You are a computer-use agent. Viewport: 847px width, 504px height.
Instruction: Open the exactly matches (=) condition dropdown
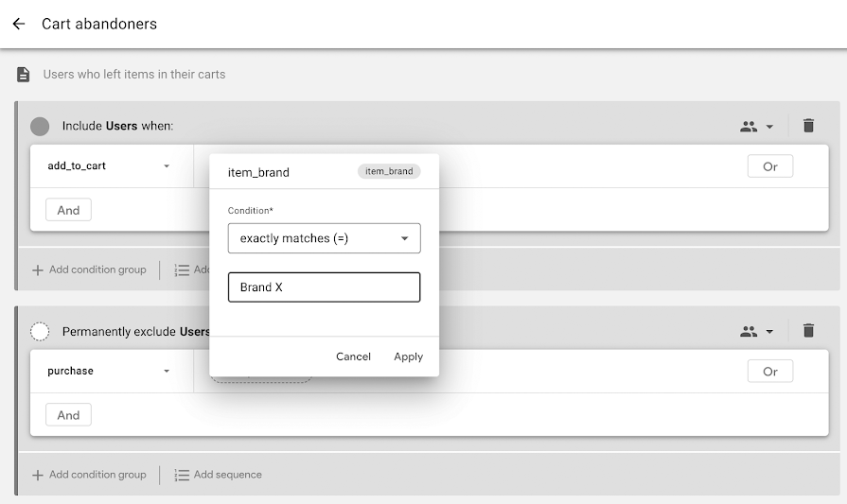click(324, 238)
